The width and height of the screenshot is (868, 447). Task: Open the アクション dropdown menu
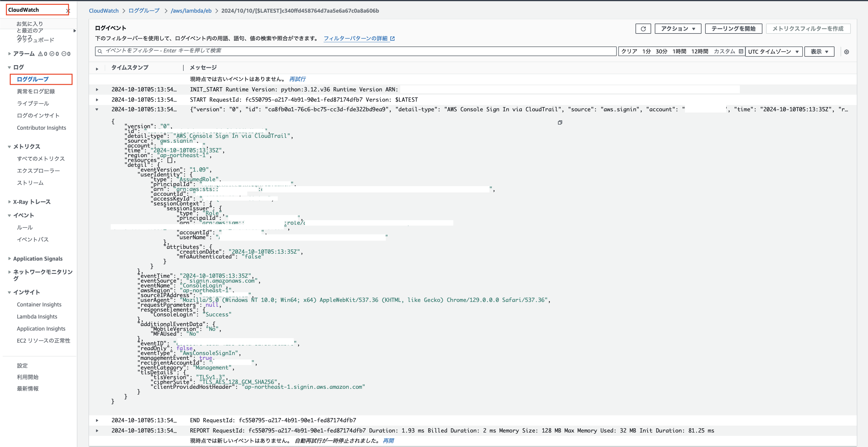(x=678, y=29)
